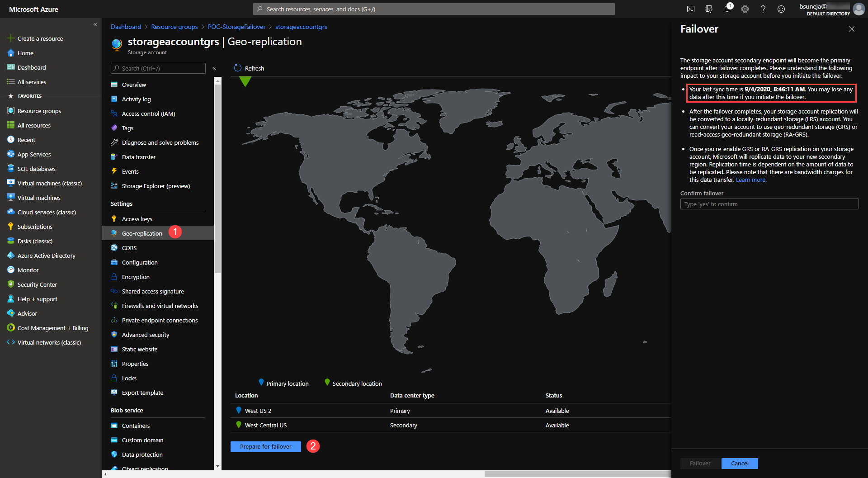Click the Advanced security shield icon

click(x=114, y=335)
